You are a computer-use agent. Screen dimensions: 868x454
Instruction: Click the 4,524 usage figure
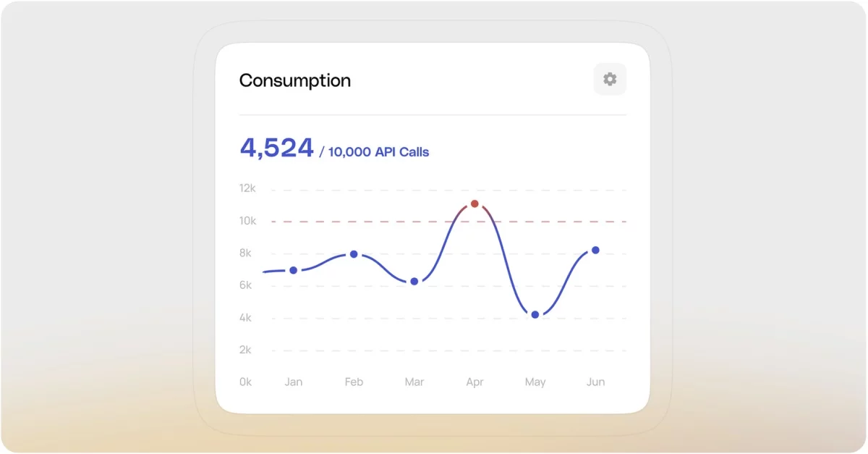[276, 148]
